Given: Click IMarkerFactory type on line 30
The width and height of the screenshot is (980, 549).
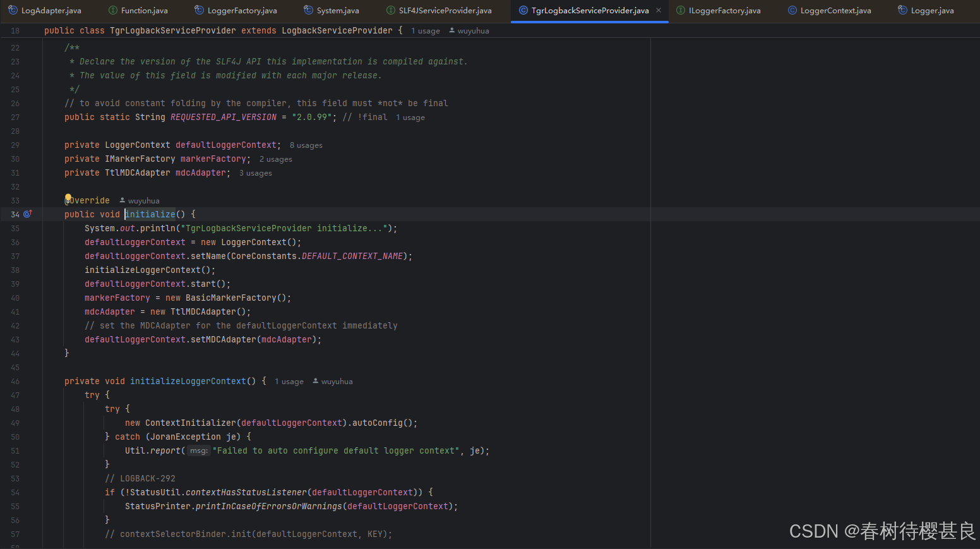Looking at the screenshot, I should coord(140,159).
